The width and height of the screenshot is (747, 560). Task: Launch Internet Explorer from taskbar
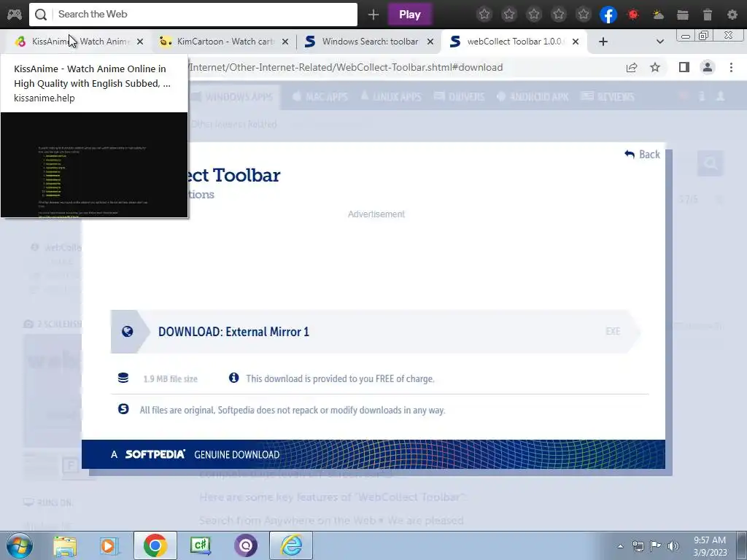(291, 545)
